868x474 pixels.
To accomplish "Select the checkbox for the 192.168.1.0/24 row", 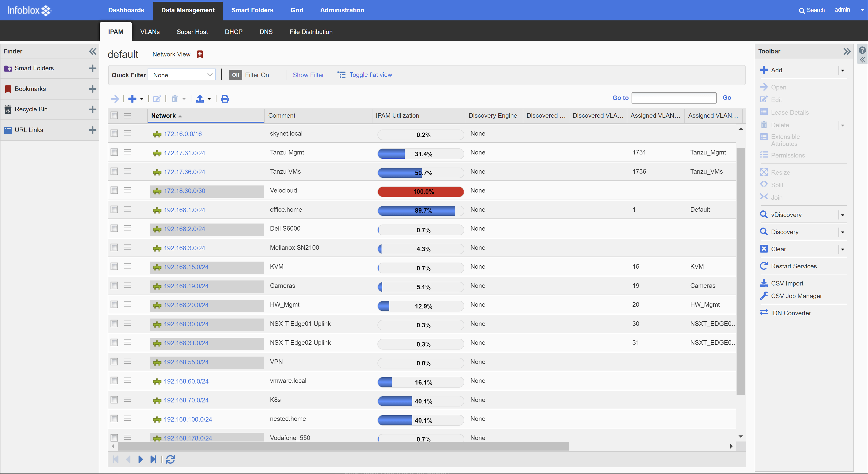I will pos(115,209).
